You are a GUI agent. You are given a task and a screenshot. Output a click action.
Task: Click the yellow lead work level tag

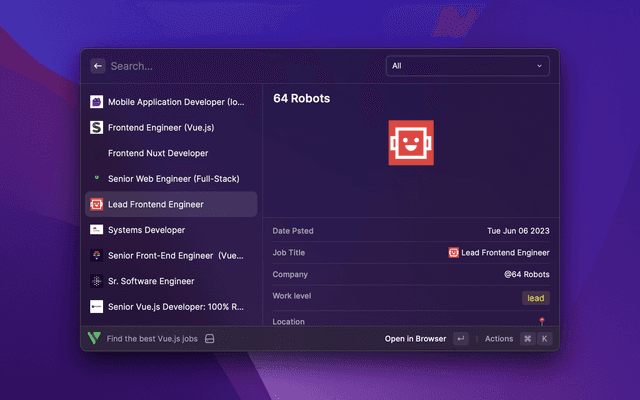click(536, 298)
